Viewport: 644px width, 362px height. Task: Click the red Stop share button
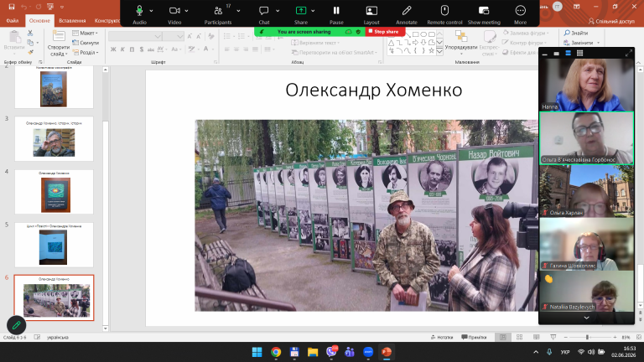pos(385,32)
